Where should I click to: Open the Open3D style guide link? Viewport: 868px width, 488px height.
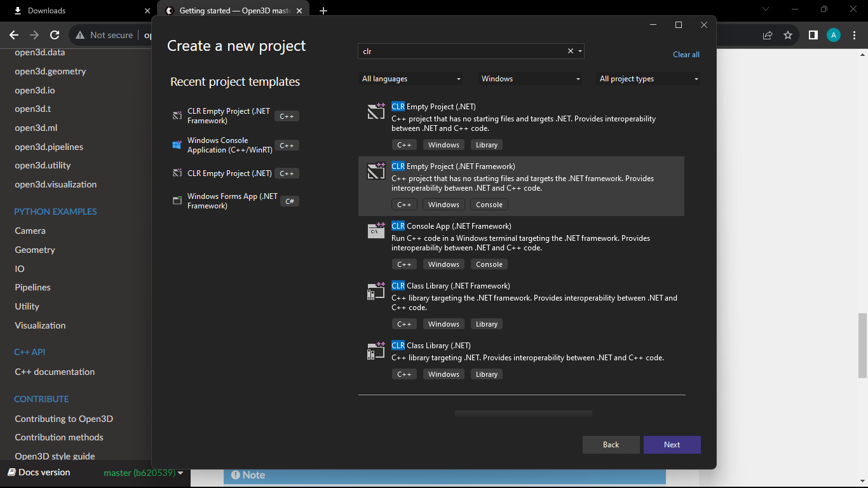pos(55,456)
